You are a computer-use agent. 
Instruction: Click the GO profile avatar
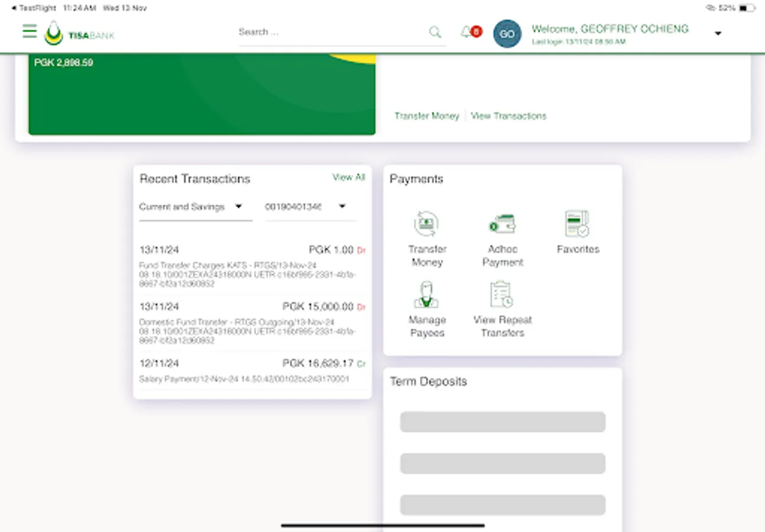pyautogui.click(x=507, y=34)
